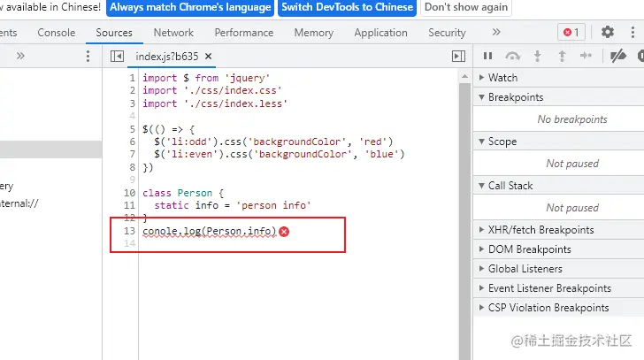Show more DevTools tabs chevron
Viewport: 644px width, 360px height.
[x=496, y=32]
